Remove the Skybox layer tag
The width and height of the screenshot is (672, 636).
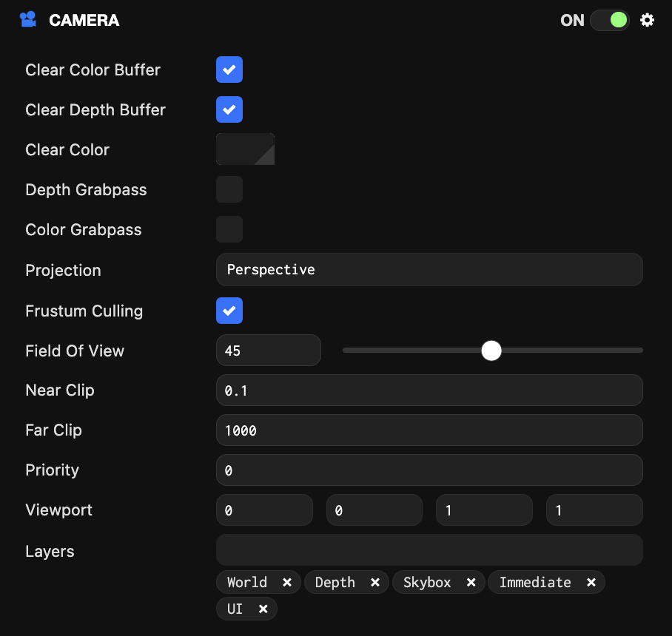pyautogui.click(x=471, y=582)
